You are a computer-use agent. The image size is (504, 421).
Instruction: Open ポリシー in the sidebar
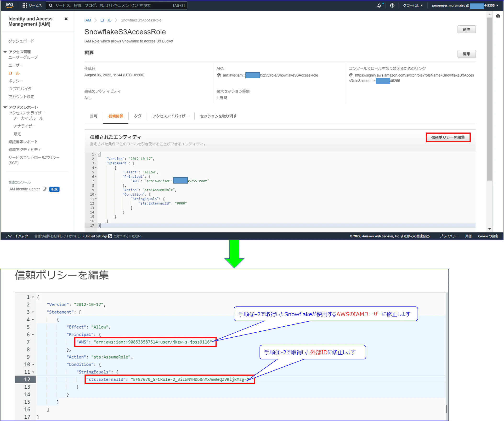click(x=16, y=81)
